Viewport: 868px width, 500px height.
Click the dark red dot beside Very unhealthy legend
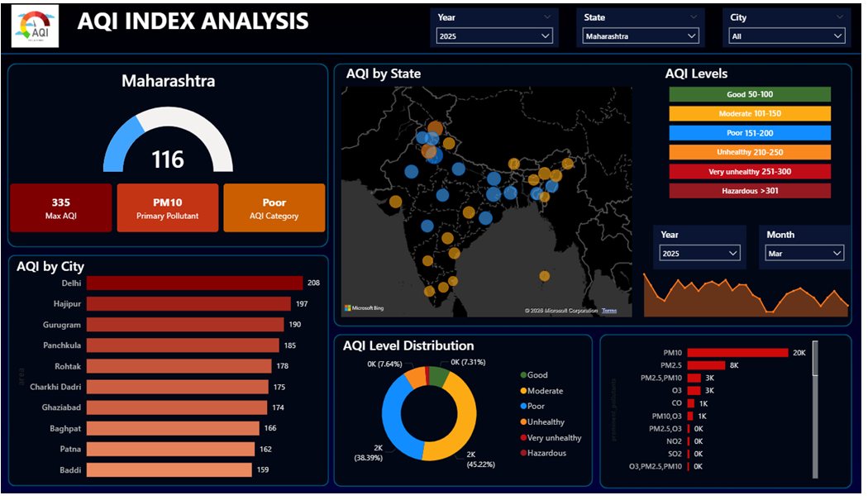coord(522,438)
